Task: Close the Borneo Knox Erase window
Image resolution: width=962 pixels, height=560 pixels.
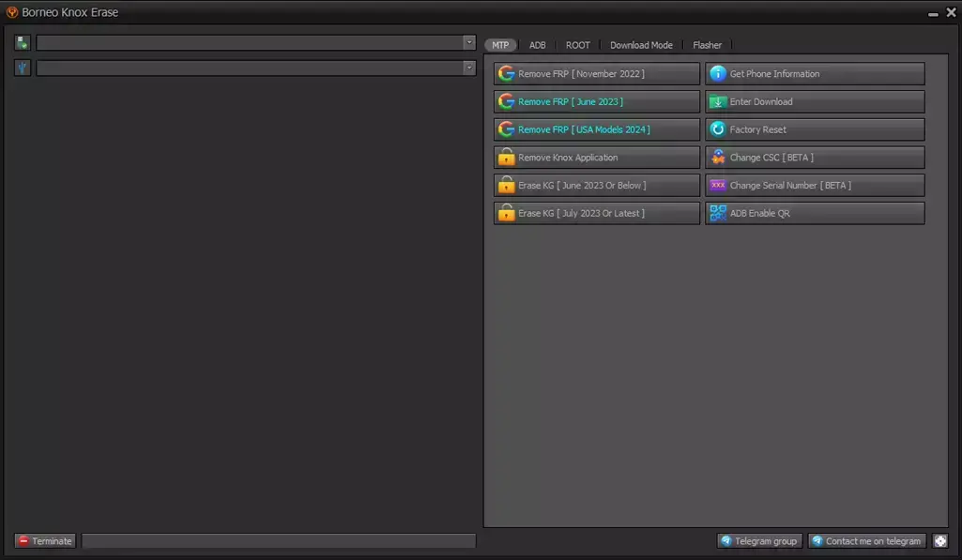Action: point(951,12)
